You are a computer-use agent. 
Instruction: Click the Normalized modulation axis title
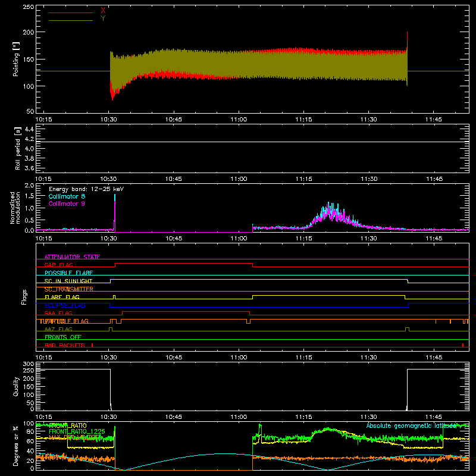pyautogui.click(x=15, y=208)
